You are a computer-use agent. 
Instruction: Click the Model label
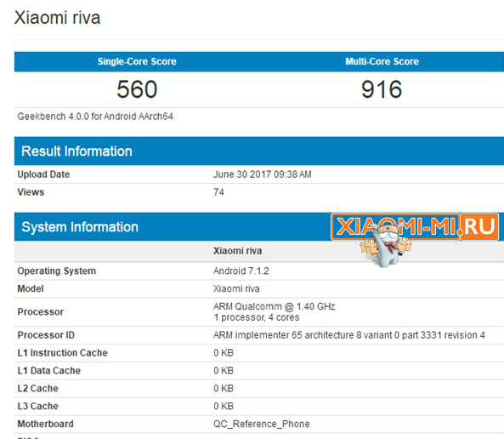[31, 288]
